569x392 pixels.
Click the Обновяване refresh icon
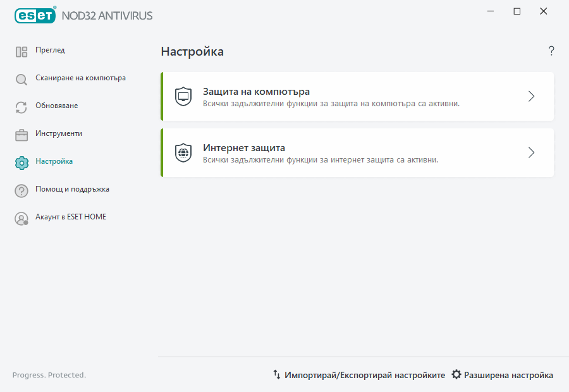tap(21, 106)
